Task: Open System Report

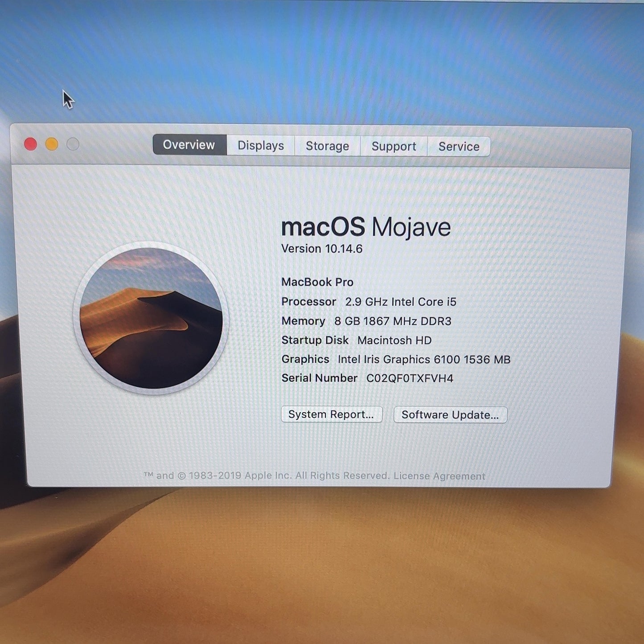Action: (x=332, y=414)
